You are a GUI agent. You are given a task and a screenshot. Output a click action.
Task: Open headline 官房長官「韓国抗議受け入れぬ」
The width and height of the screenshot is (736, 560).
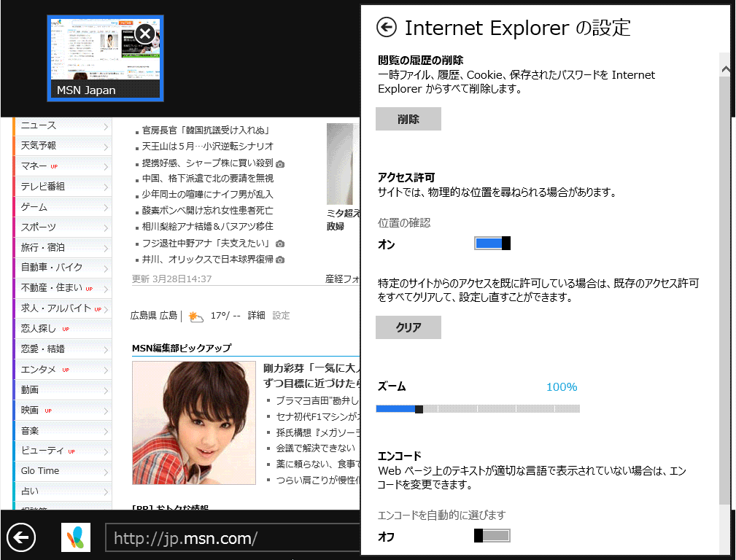pyautogui.click(x=206, y=130)
